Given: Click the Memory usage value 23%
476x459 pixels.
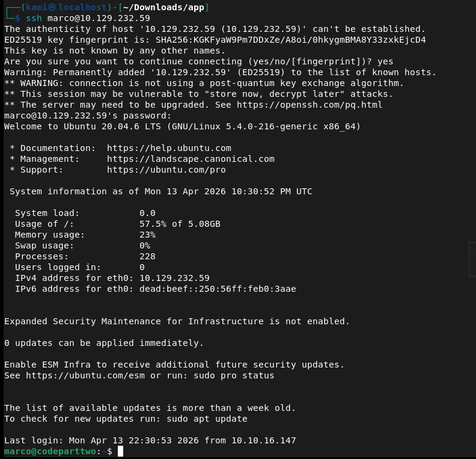Looking at the screenshot, I should pos(147,235).
